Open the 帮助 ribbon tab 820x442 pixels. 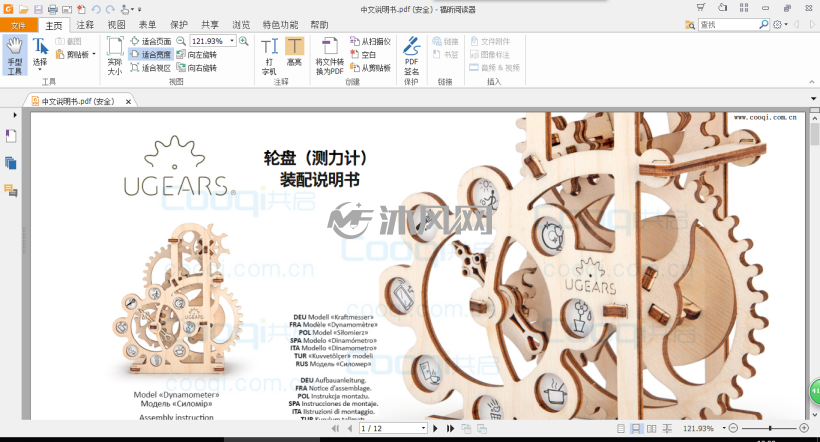320,25
